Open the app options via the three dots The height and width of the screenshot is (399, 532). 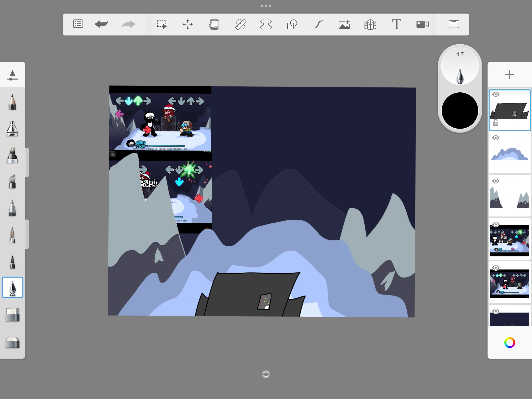click(266, 6)
